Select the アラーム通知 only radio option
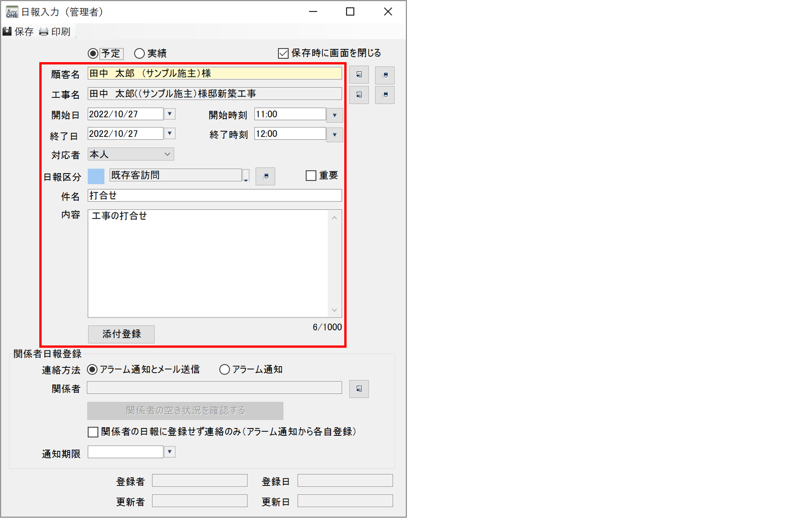This screenshot has height=518, width=812. coord(224,370)
